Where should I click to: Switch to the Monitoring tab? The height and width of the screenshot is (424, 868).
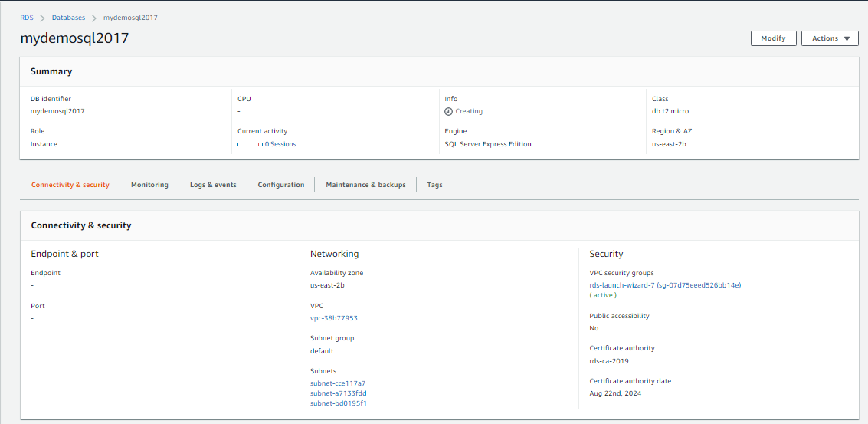point(149,185)
